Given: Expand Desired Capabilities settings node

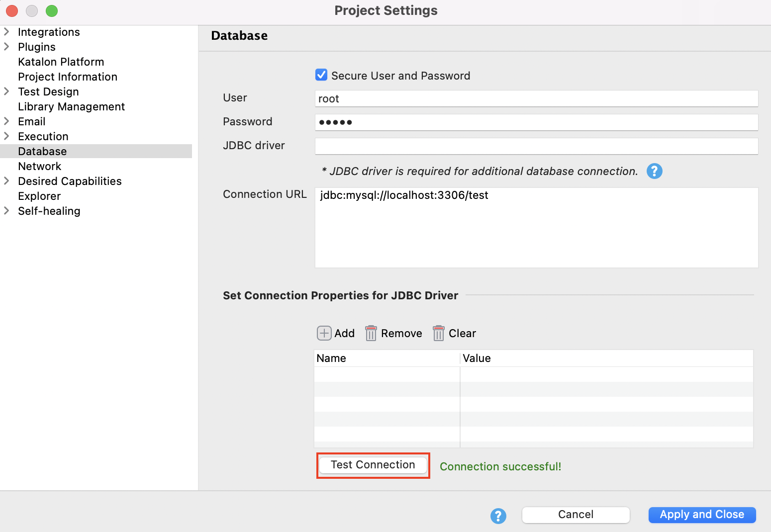Looking at the screenshot, I should pos(7,181).
